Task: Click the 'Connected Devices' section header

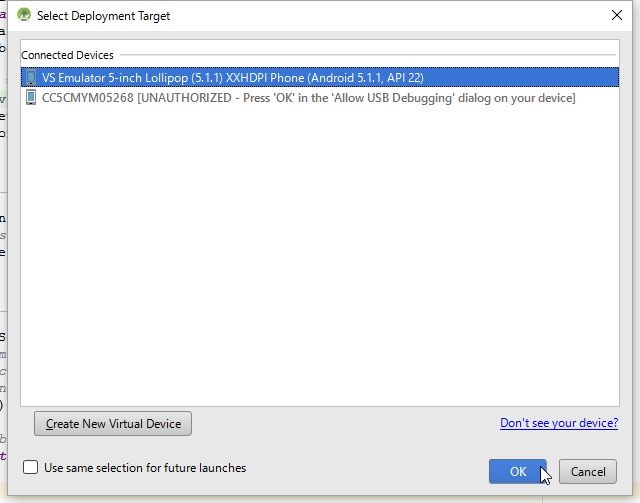Action: (67, 55)
